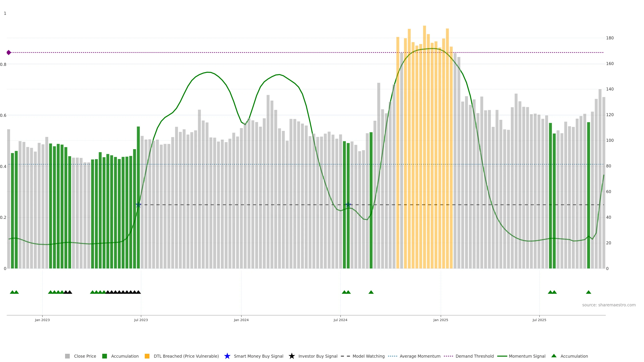The height and width of the screenshot is (362, 644).
Task: Toggle DTL Breached (Price Vulnerable) legend entry
Action: [186, 356]
